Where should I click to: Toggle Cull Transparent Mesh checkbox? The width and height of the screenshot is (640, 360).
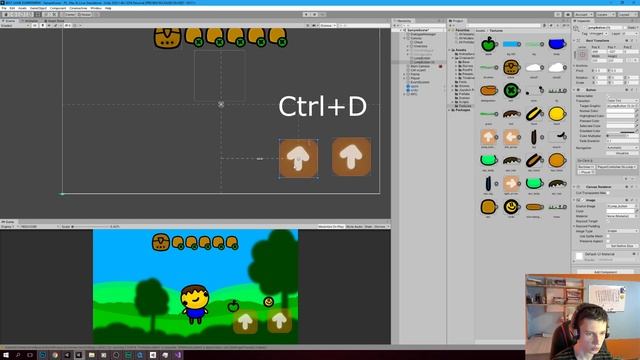coord(609,193)
